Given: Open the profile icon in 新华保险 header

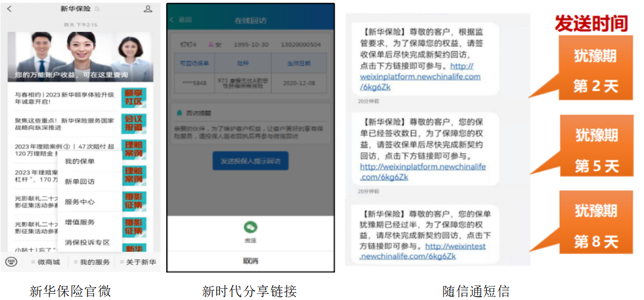Looking at the screenshot, I should click(x=148, y=8).
